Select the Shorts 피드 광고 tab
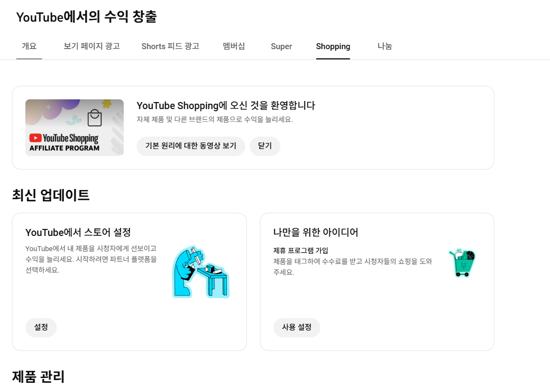 pos(170,46)
